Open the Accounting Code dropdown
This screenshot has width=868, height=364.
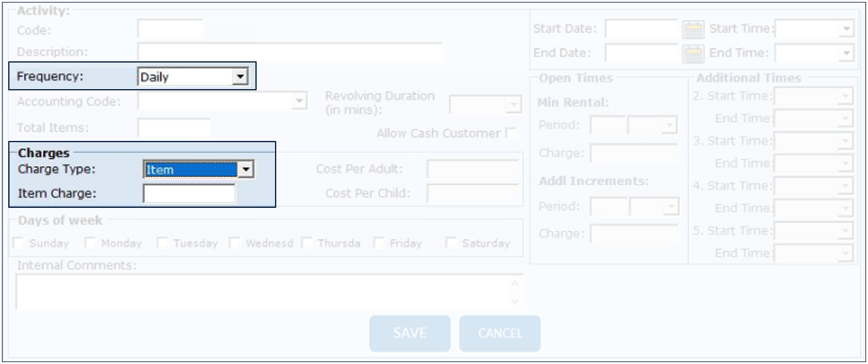[300, 101]
